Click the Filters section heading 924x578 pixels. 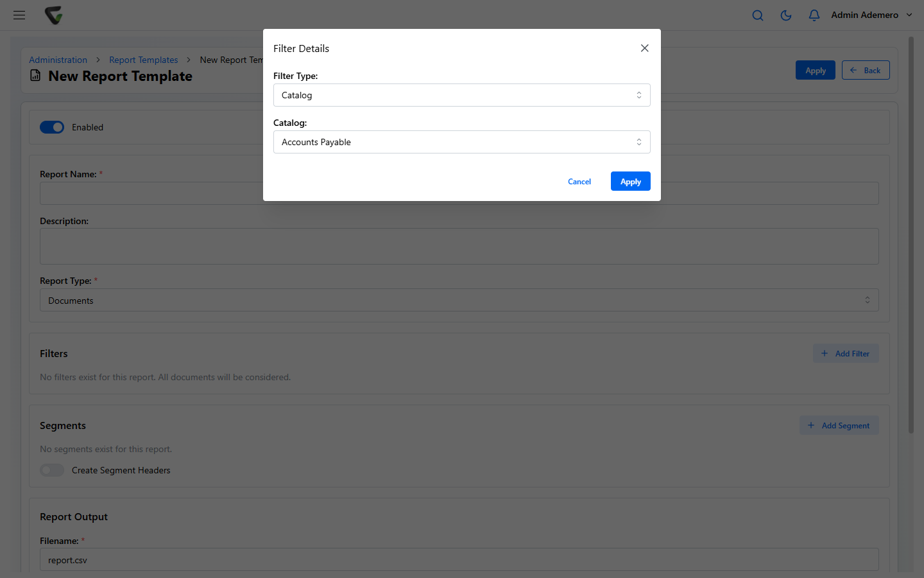53,354
